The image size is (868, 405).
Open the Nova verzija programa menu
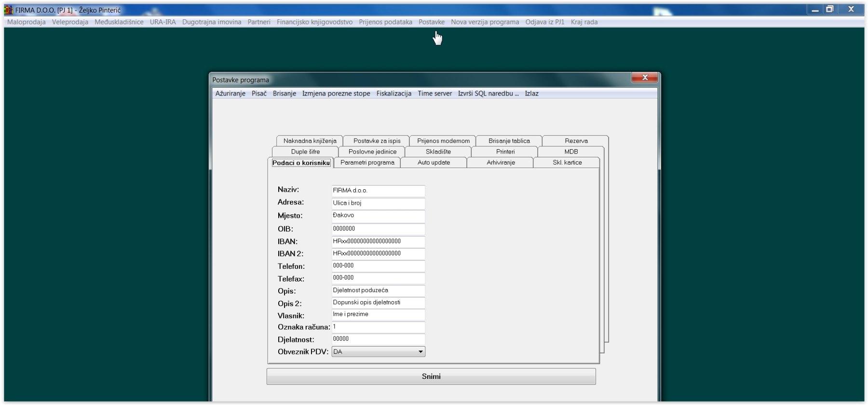pos(485,22)
